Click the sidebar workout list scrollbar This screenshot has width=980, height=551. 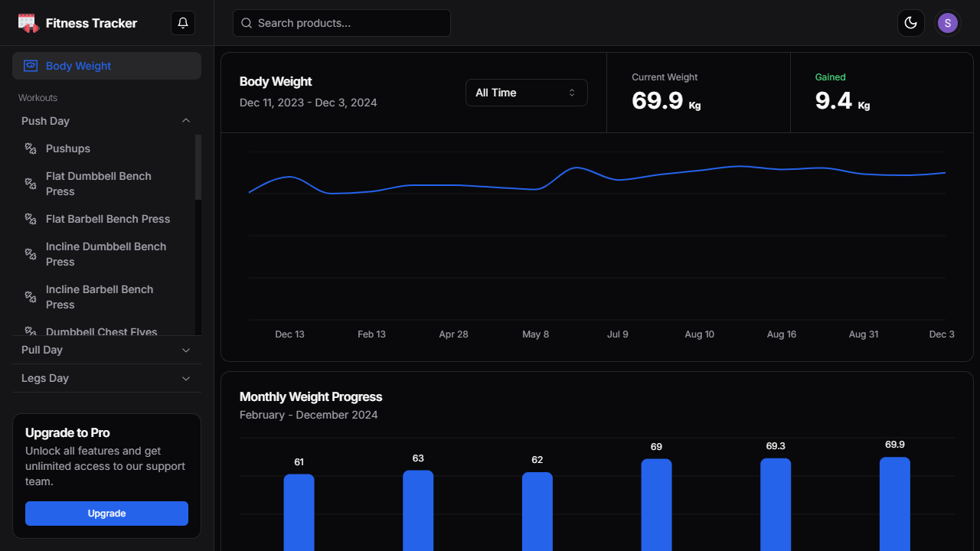198,167
